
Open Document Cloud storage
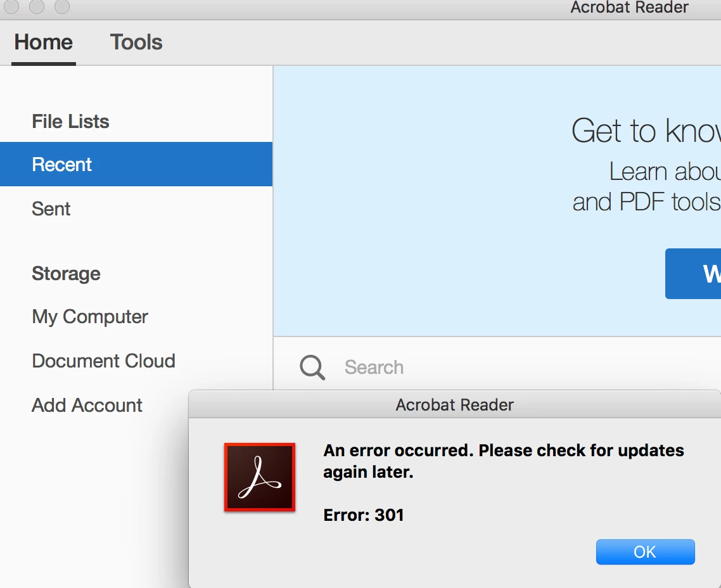point(103,361)
